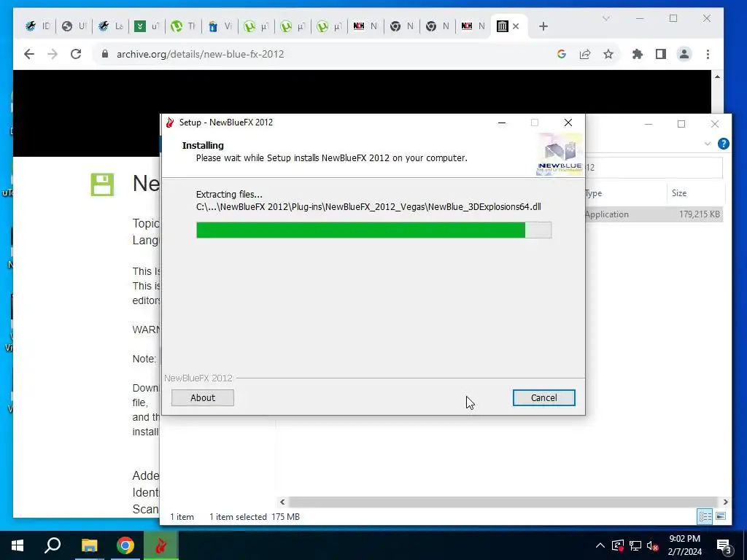Click the installer's flame title bar icon

point(170,122)
